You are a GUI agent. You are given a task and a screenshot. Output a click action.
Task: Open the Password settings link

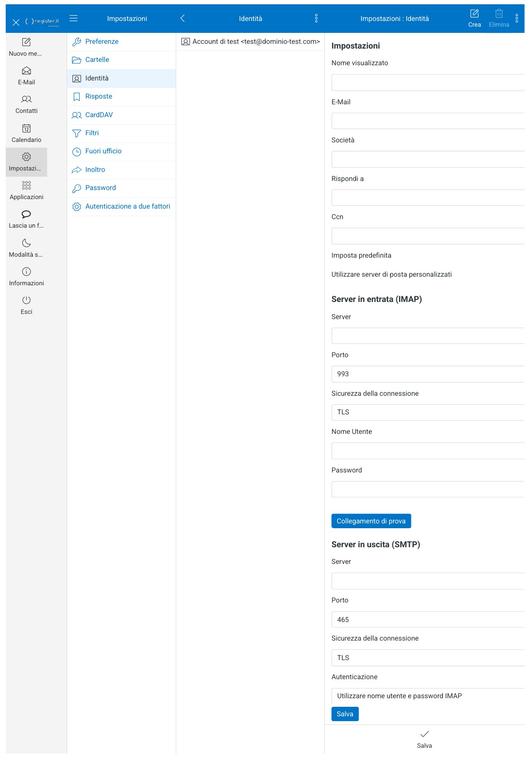click(121, 188)
